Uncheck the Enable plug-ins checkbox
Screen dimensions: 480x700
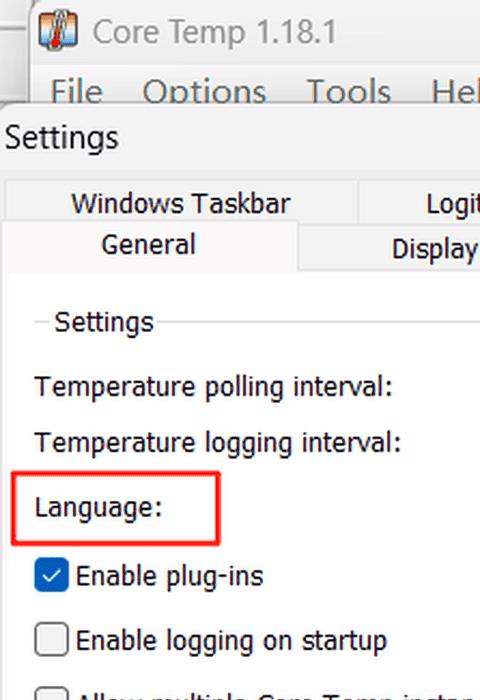51,575
